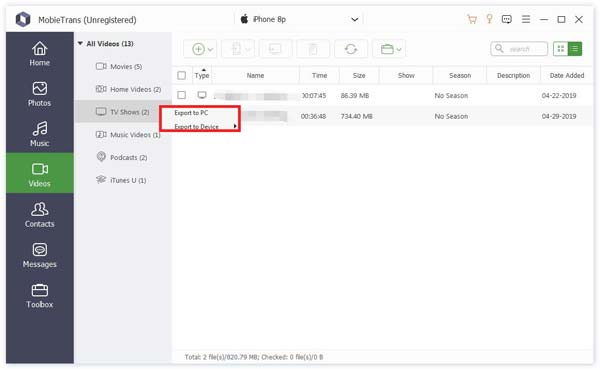Sort by the Name column header

click(255, 75)
